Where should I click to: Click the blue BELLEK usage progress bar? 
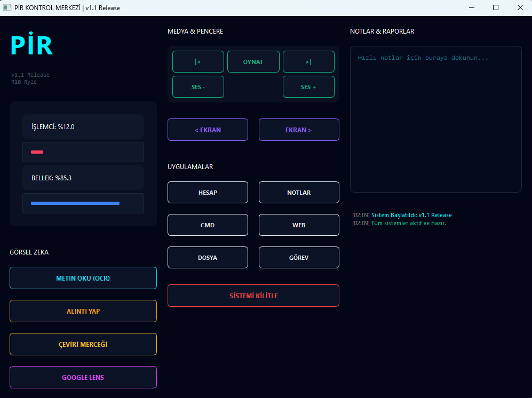click(83, 203)
